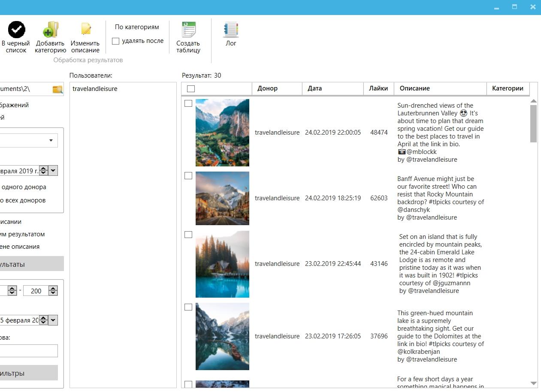Click the scroll down arrow of results

[x=534, y=383]
